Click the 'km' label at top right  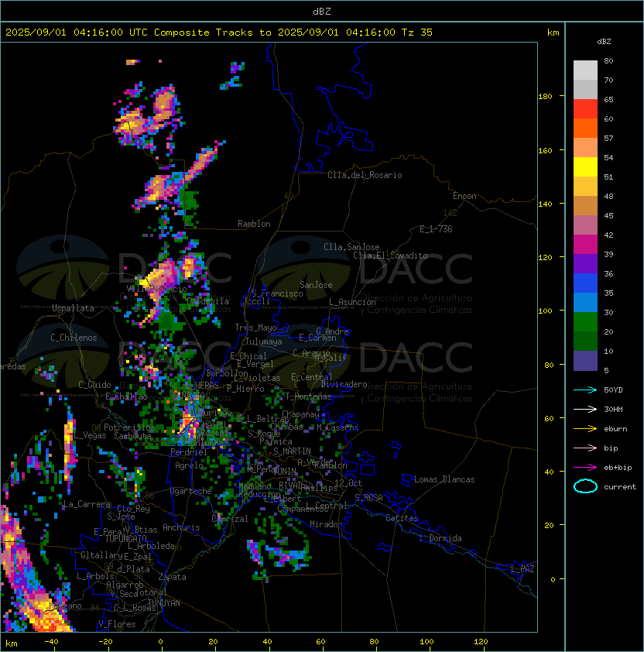coord(553,33)
